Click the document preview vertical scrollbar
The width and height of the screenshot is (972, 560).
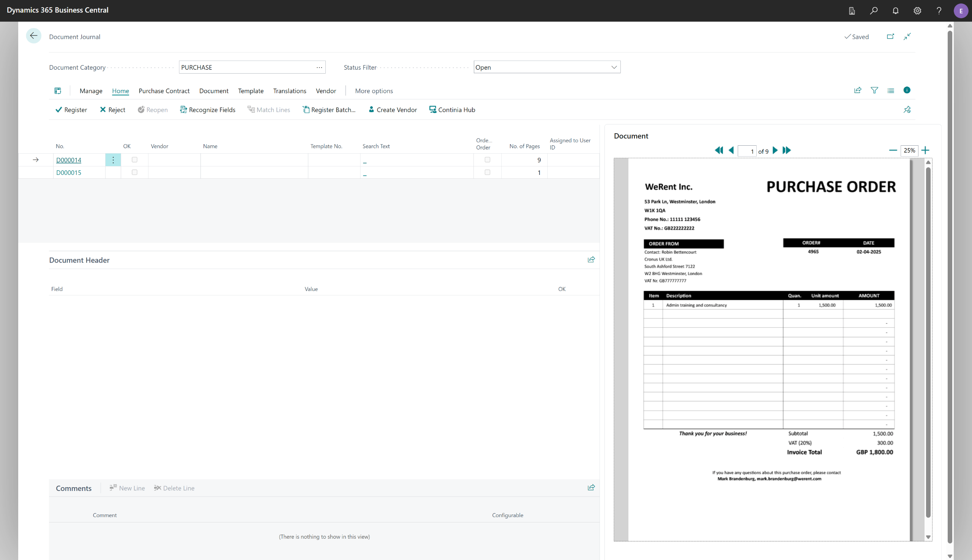pos(928,342)
